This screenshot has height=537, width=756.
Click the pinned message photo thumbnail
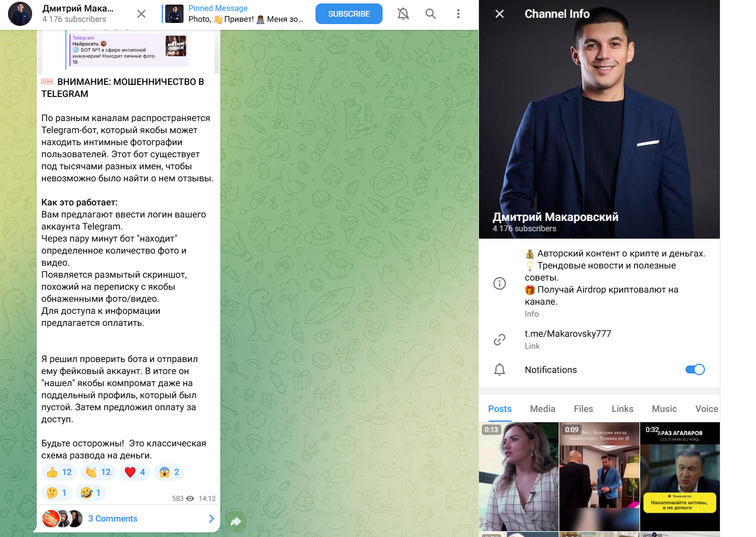(174, 14)
